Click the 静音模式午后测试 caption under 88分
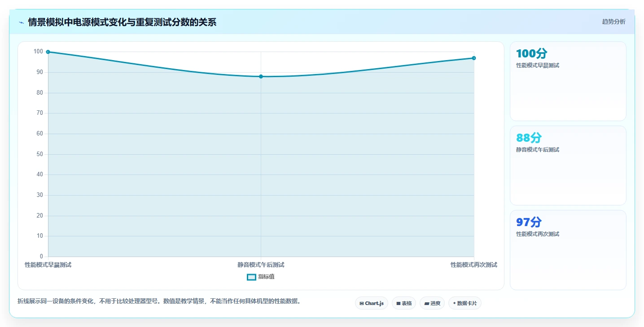644x327 pixels. [538, 150]
